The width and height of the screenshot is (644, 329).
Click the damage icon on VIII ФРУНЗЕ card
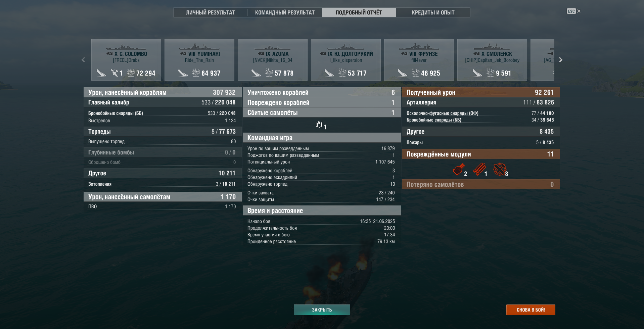(x=416, y=73)
